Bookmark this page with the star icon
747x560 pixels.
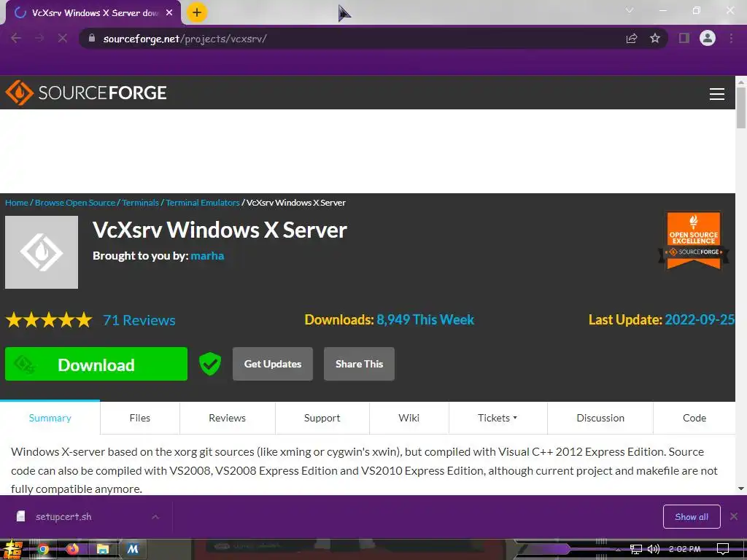pyautogui.click(x=655, y=38)
